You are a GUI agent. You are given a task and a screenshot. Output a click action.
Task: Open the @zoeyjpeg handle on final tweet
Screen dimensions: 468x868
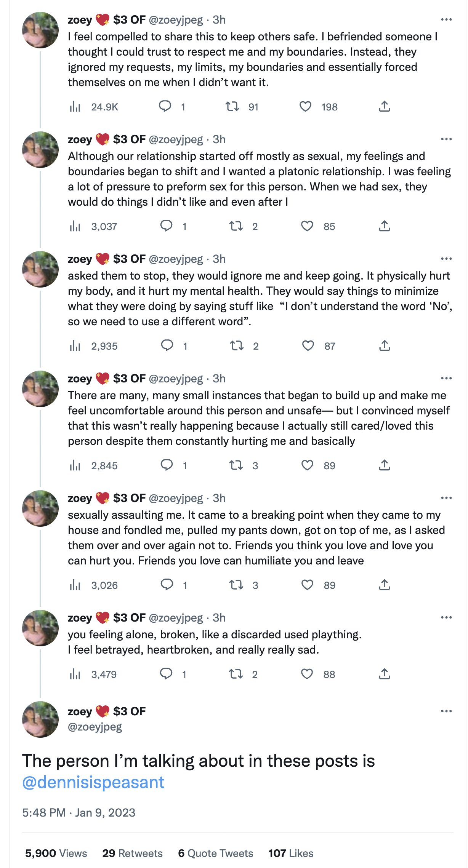(x=95, y=727)
